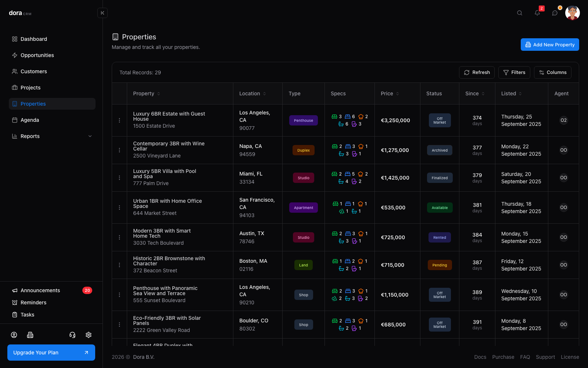This screenshot has height=368, width=588.
Task: Refresh the properties table
Action: pos(477,72)
